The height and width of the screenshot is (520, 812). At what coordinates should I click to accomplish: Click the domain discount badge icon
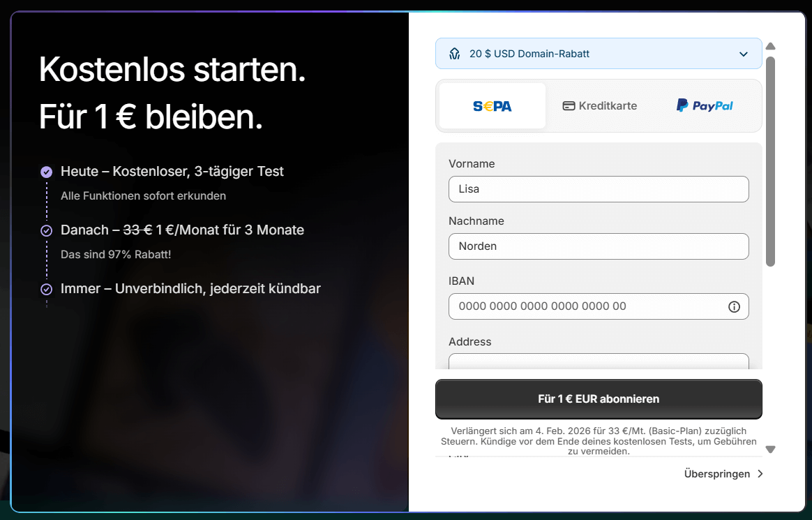click(455, 54)
